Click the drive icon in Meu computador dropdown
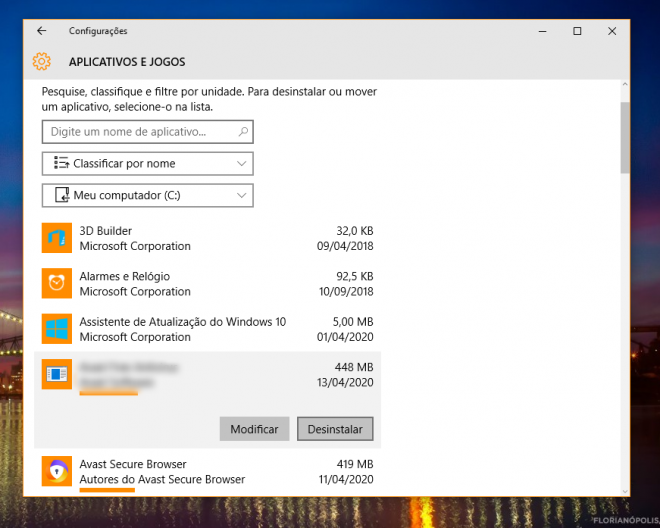The height and width of the screenshot is (528, 660). click(62, 195)
